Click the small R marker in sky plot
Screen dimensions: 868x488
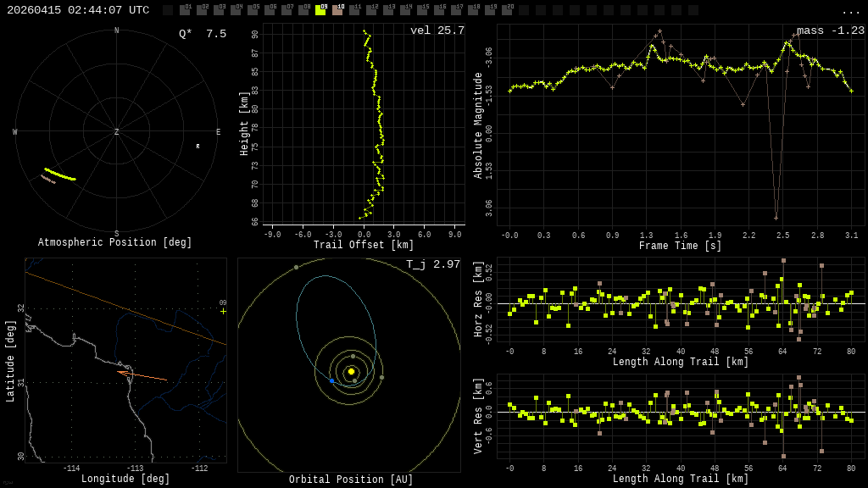click(x=198, y=147)
